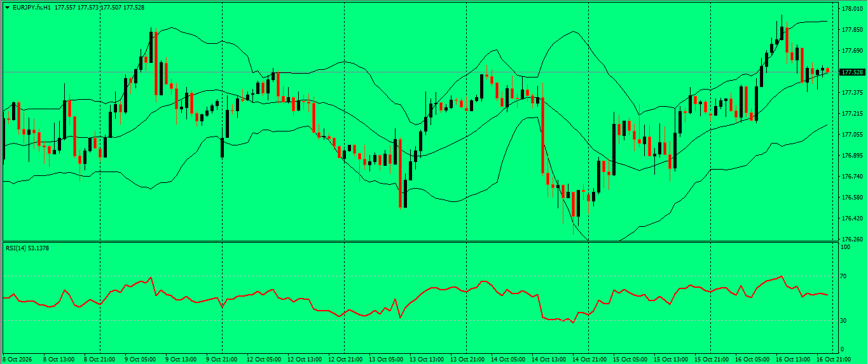Click the 176.580 price scale label

click(x=852, y=198)
